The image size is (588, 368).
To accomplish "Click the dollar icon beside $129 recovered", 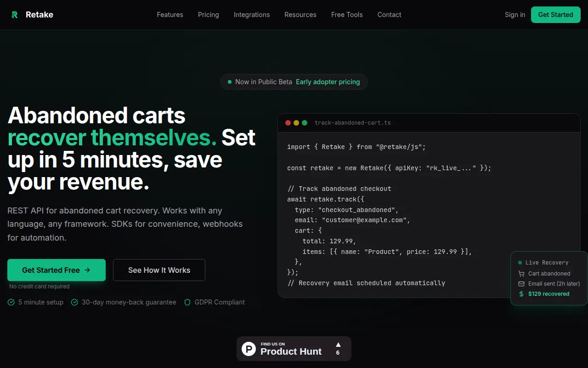I will [521, 294].
